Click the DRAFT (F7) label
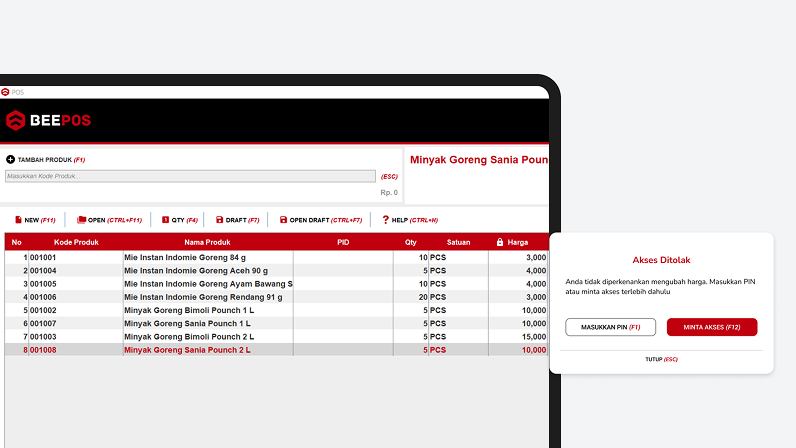Viewport: 796px width, 448px height. [242, 220]
